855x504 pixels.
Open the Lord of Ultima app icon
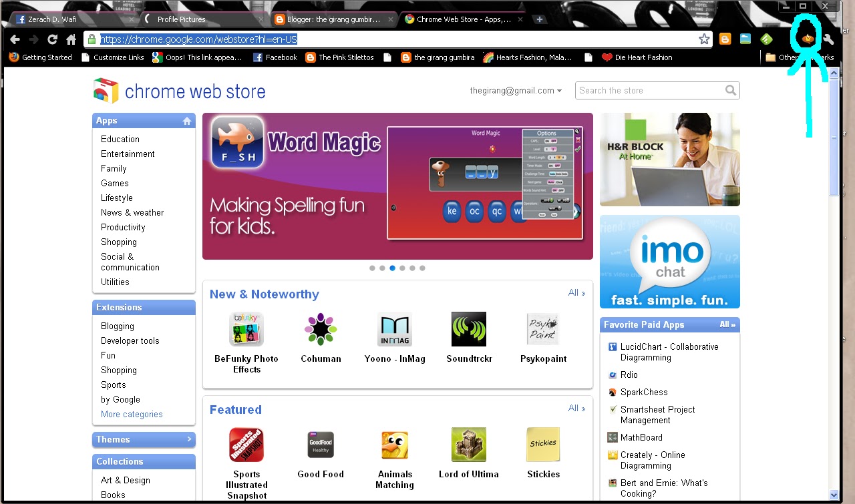tap(469, 445)
